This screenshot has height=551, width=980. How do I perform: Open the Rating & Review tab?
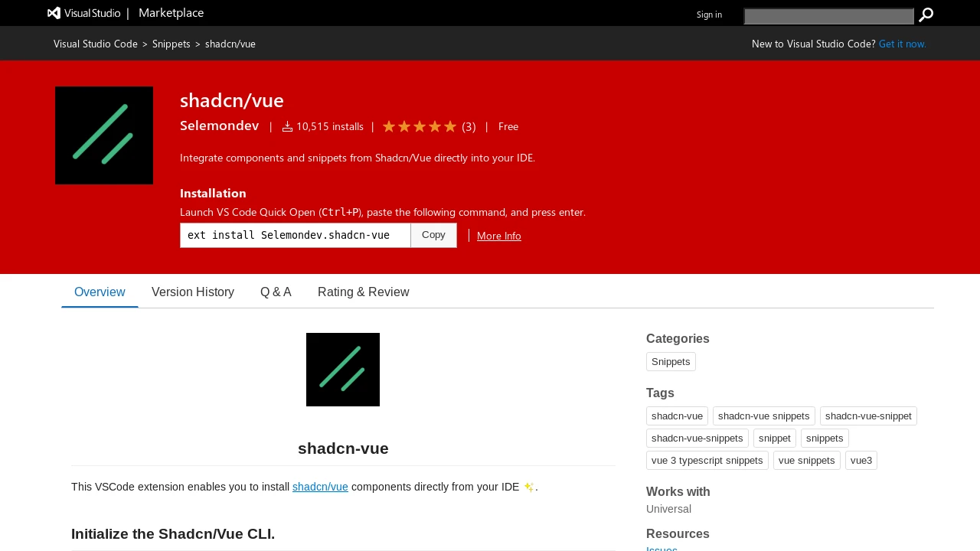[x=364, y=292]
